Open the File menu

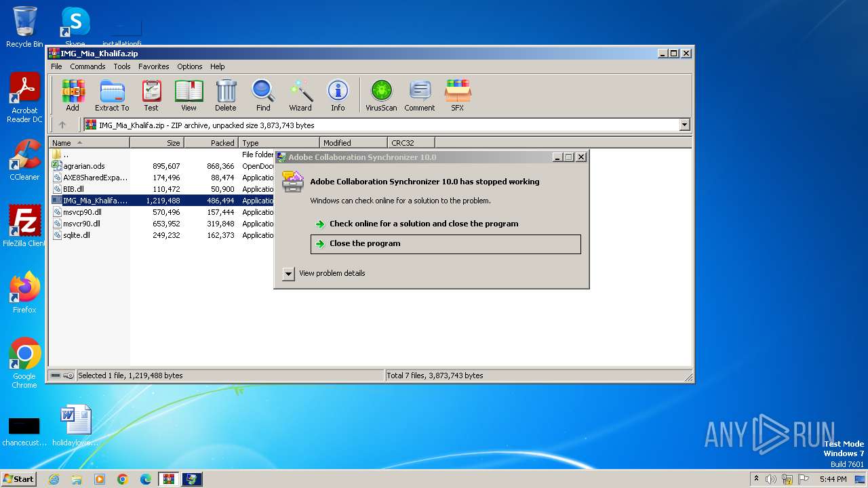[56, 66]
